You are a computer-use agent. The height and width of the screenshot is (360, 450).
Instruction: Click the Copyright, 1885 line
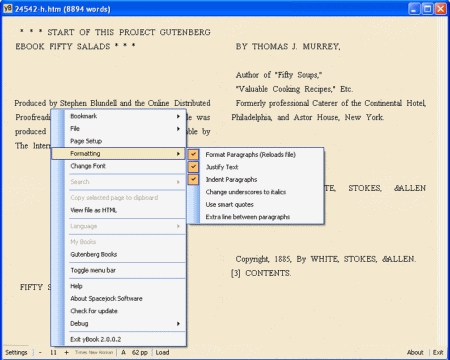325,259
